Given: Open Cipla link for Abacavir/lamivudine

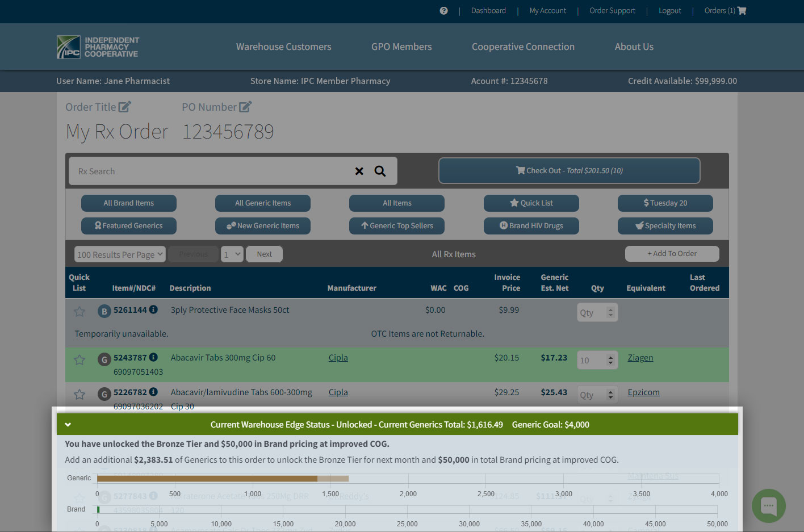Looking at the screenshot, I should tap(338, 392).
